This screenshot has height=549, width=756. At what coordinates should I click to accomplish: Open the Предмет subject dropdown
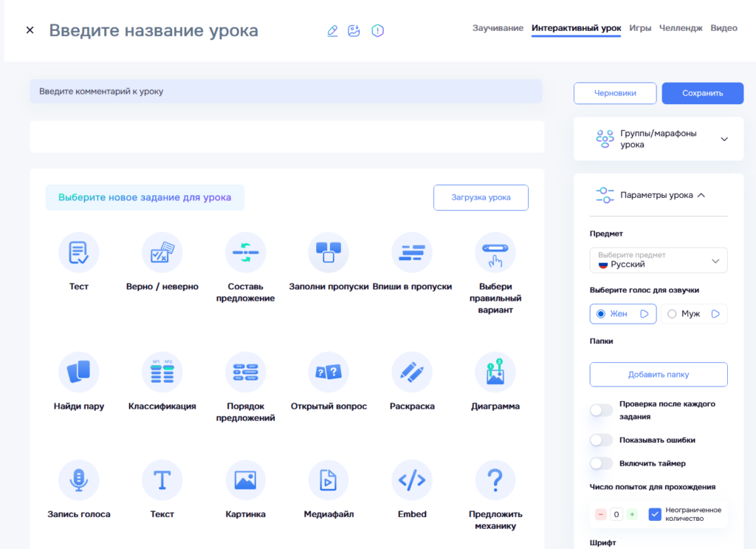click(x=658, y=260)
